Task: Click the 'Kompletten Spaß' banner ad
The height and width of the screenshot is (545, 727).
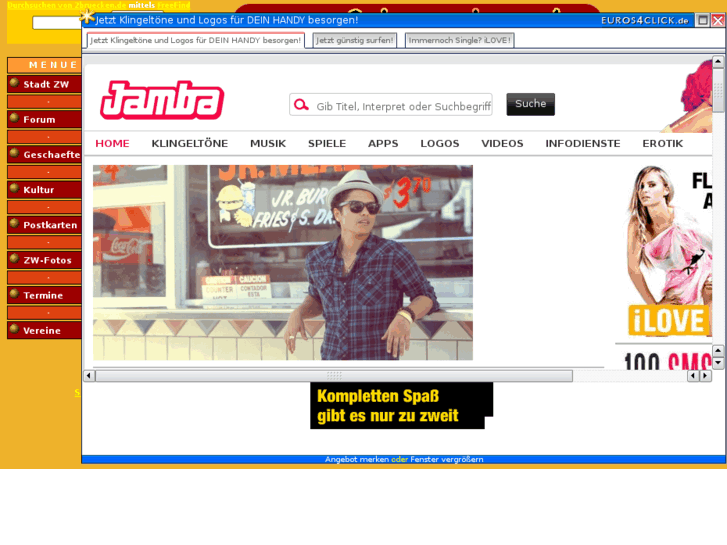Action: coord(402,406)
